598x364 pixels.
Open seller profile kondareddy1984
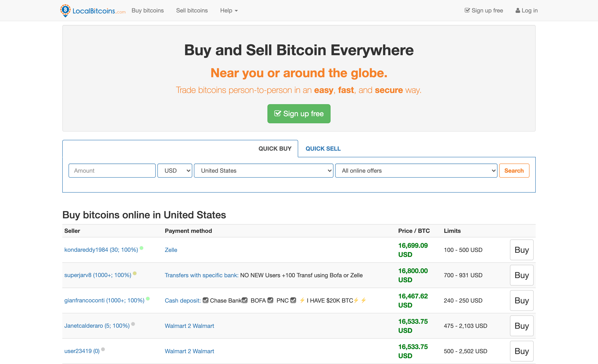coord(101,249)
